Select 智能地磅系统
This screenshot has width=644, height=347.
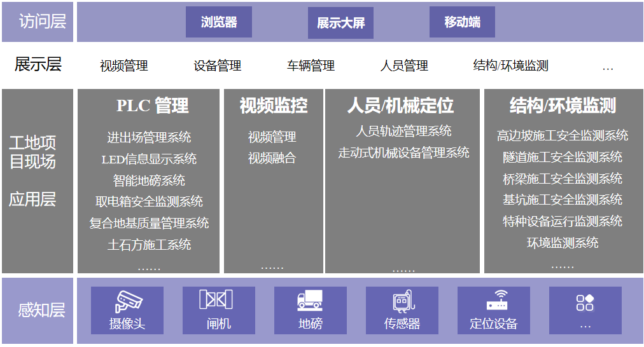[x=149, y=180]
